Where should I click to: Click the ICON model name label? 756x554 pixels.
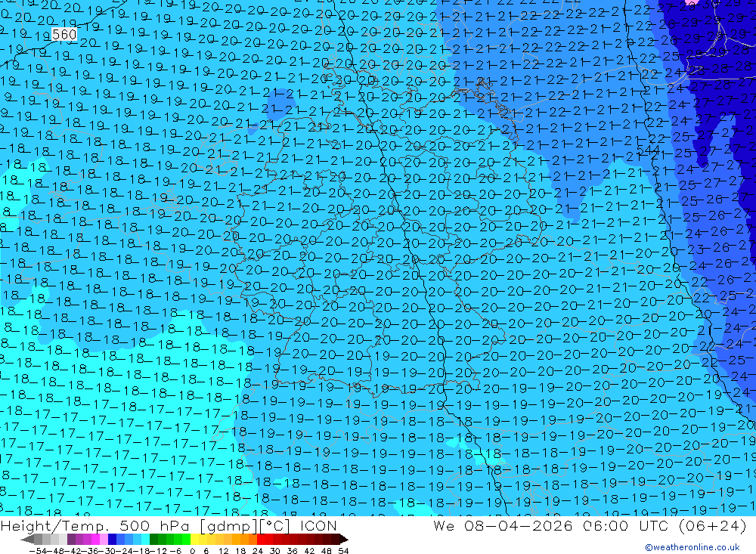tap(318, 525)
